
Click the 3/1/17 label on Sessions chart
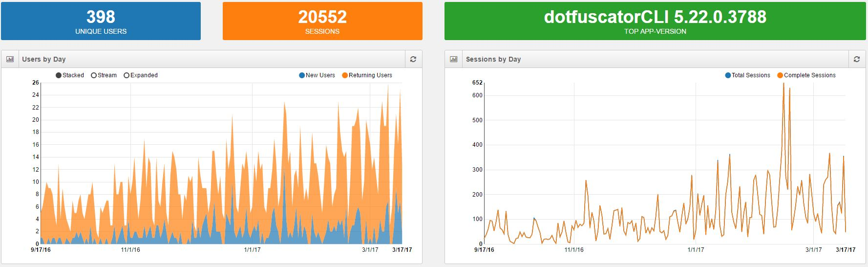click(x=814, y=250)
